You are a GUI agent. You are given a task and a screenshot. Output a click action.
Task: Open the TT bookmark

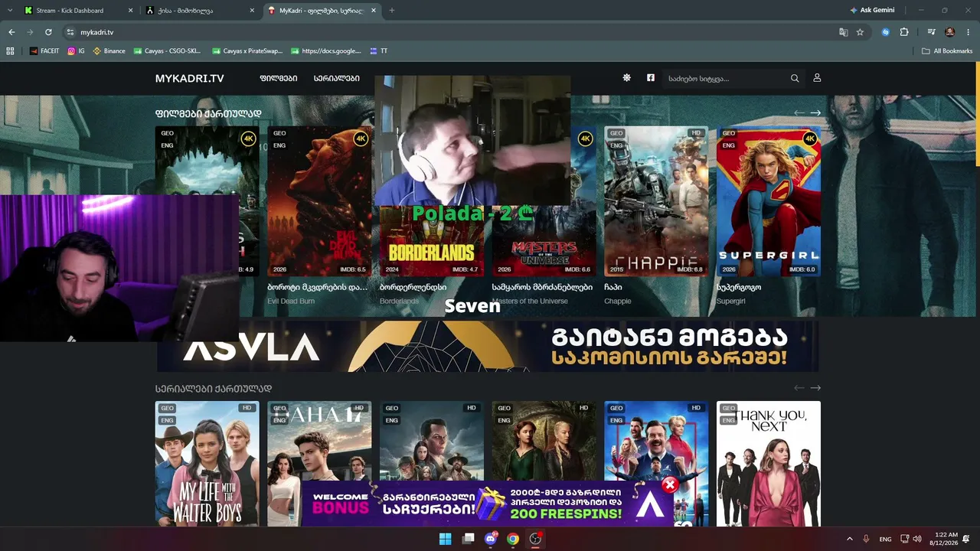pyautogui.click(x=379, y=51)
